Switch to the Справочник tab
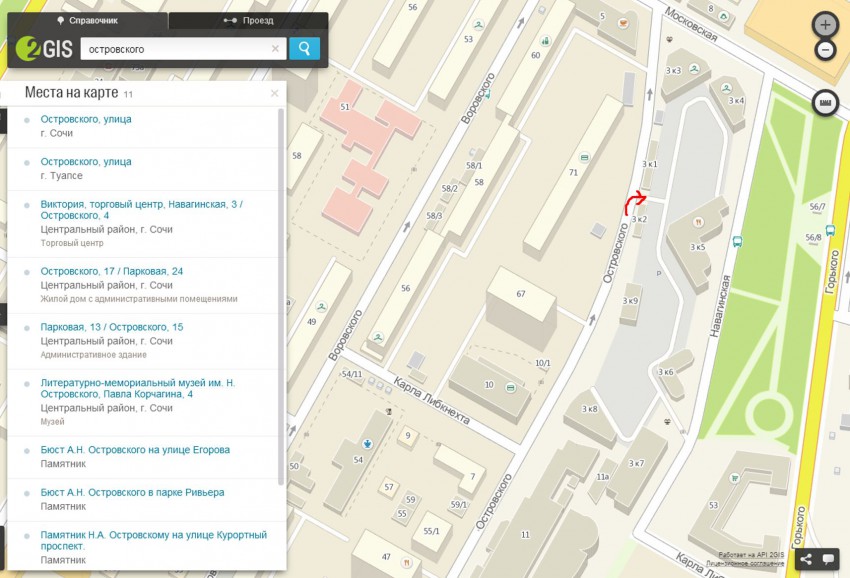The image size is (850, 578). pyautogui.click(x=88, y=20)
